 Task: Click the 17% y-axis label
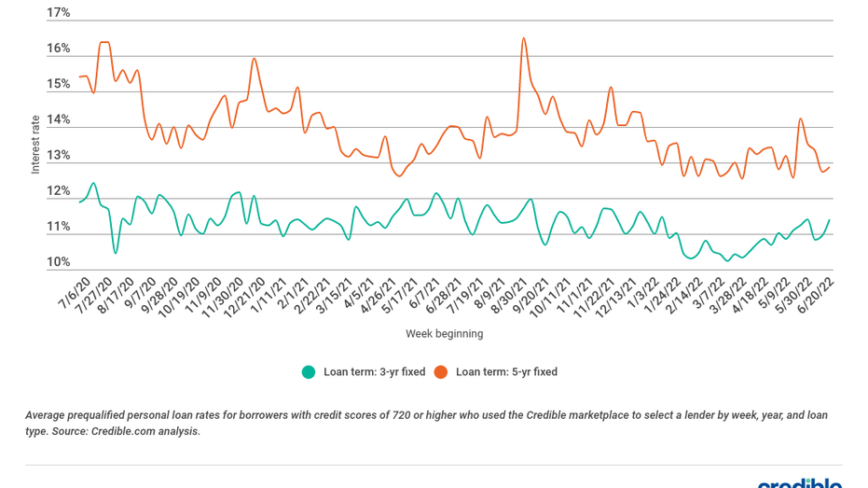pos(58,13)
